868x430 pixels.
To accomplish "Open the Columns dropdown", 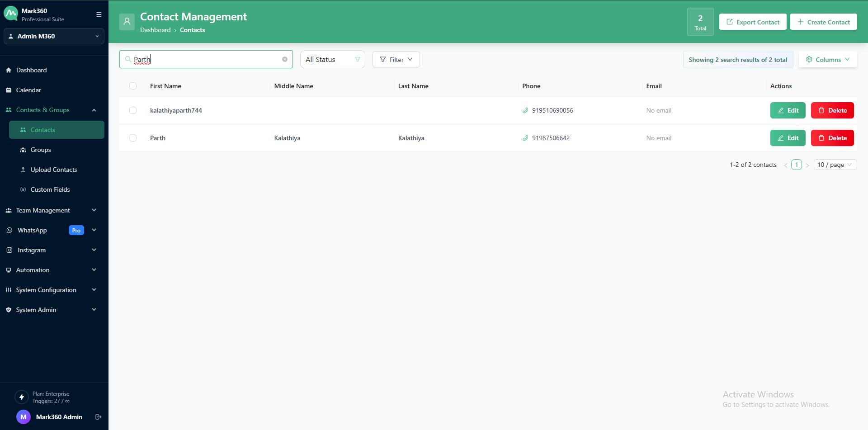I will point(828,59).
